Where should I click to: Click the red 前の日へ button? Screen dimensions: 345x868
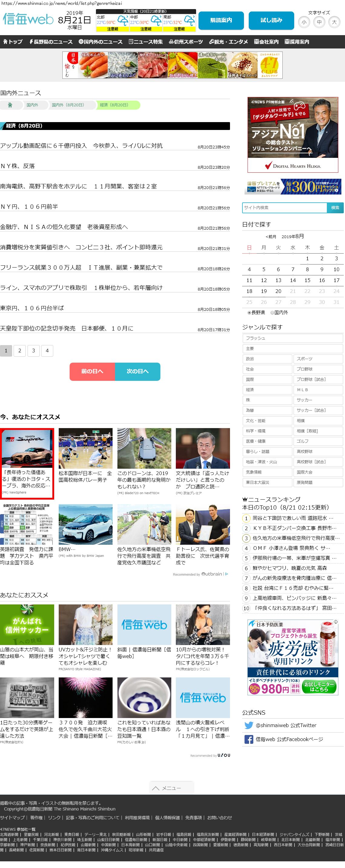point(92,371)
